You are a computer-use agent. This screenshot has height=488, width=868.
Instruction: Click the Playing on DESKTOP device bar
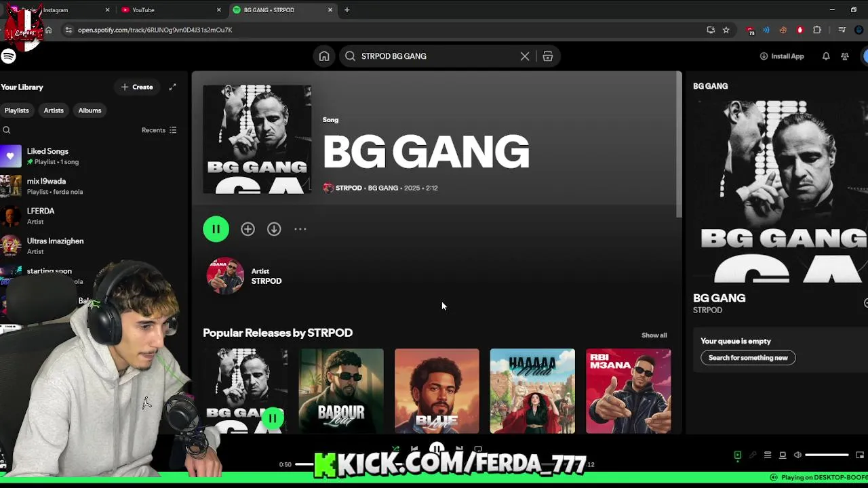tap(818, 478)
